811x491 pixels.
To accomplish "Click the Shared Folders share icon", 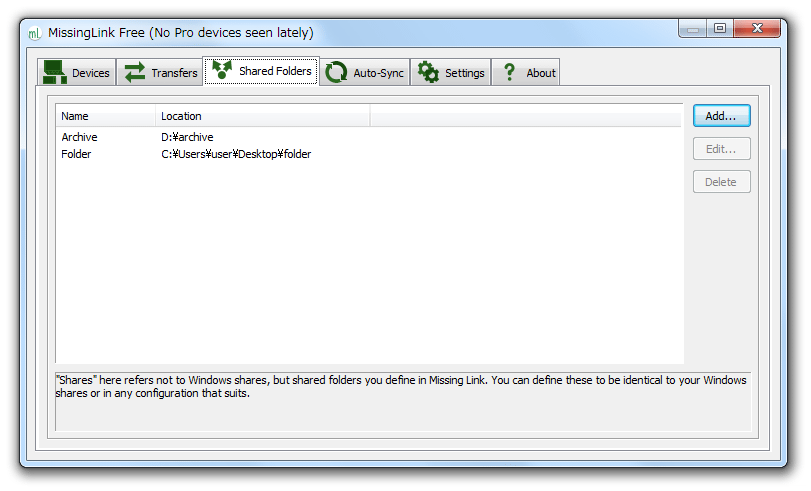I will point(222,70).
